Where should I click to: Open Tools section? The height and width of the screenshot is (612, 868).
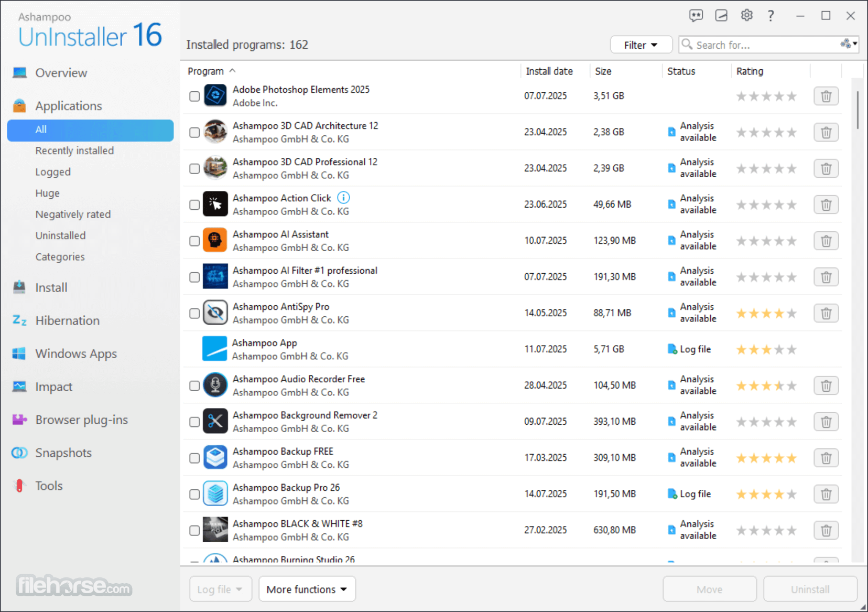tap(49, 486)
